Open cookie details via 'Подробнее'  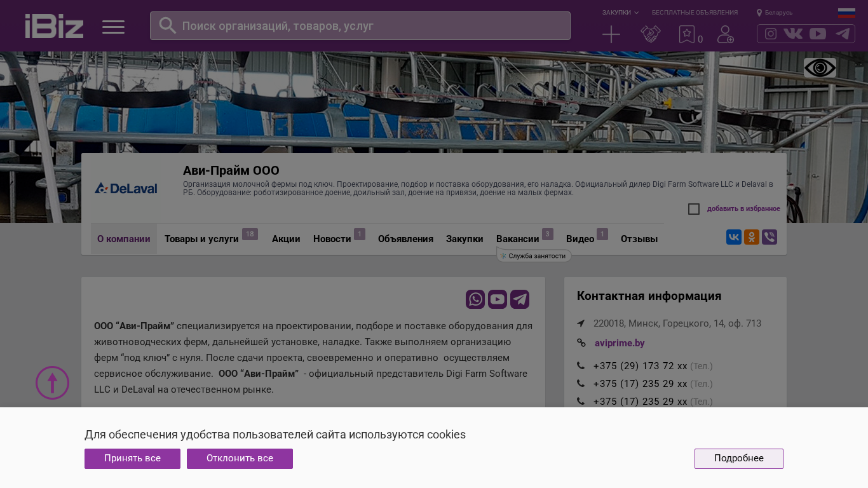(739, 459)
